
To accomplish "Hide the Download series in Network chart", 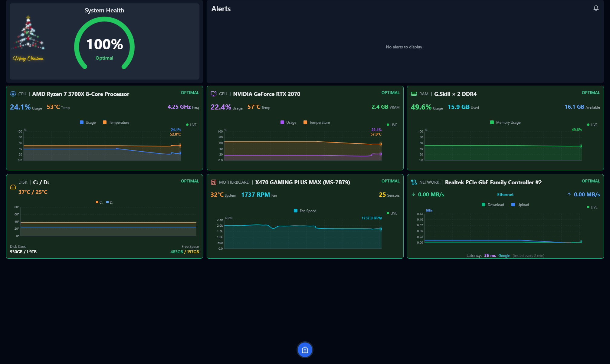I will point(493,205).
